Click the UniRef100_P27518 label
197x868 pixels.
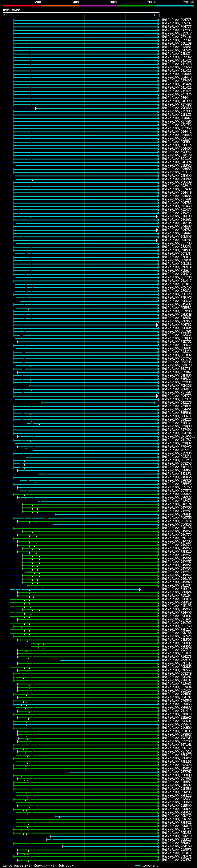click(x=176, y=751)
